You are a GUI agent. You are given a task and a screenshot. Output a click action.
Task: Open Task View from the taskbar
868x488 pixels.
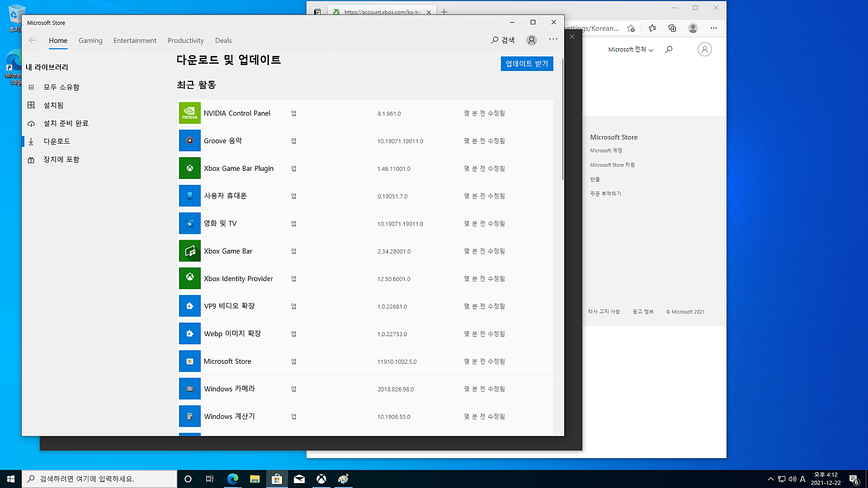click(210, 479)
